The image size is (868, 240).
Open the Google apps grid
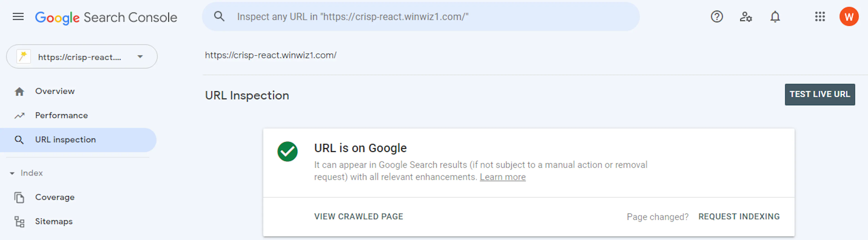click(x=820, y=16)
